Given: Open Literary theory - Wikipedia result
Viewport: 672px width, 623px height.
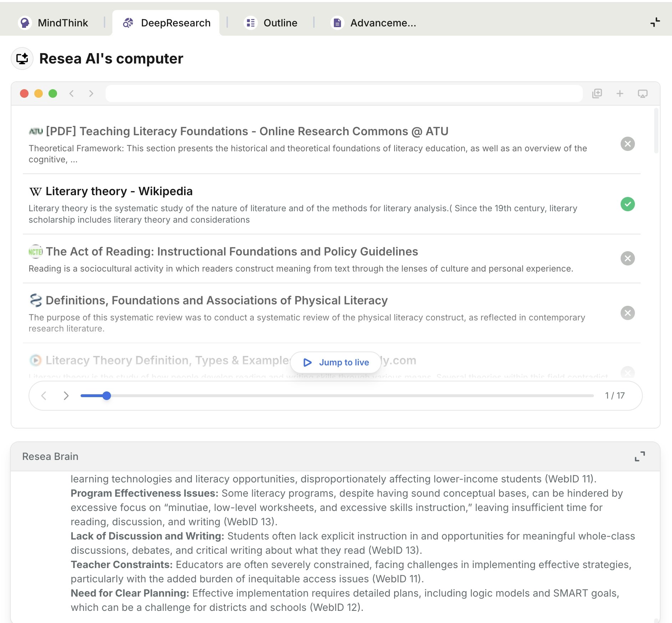Looking at the screenshot, I should click(119, 191).
